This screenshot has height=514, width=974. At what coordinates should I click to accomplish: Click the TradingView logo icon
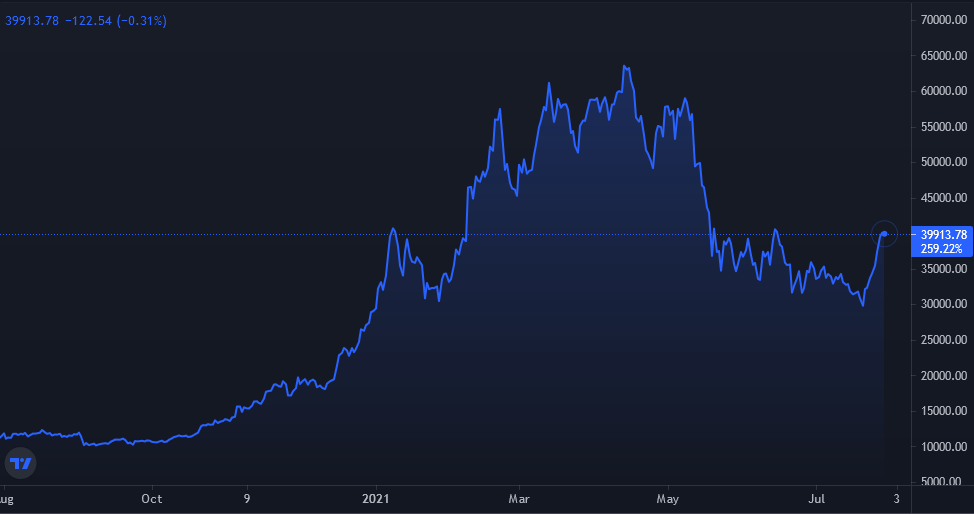[x=20, y=464]
